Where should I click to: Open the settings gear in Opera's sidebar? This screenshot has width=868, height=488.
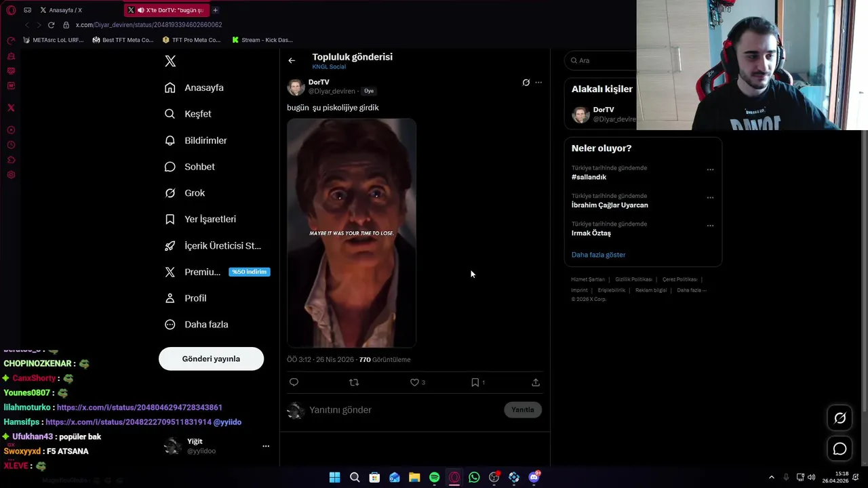11,175
